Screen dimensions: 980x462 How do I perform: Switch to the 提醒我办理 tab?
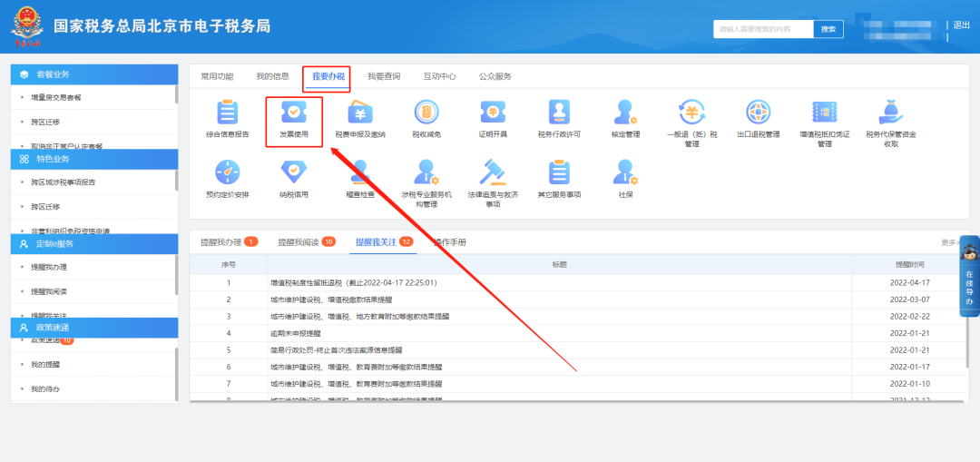pos(220,242)
